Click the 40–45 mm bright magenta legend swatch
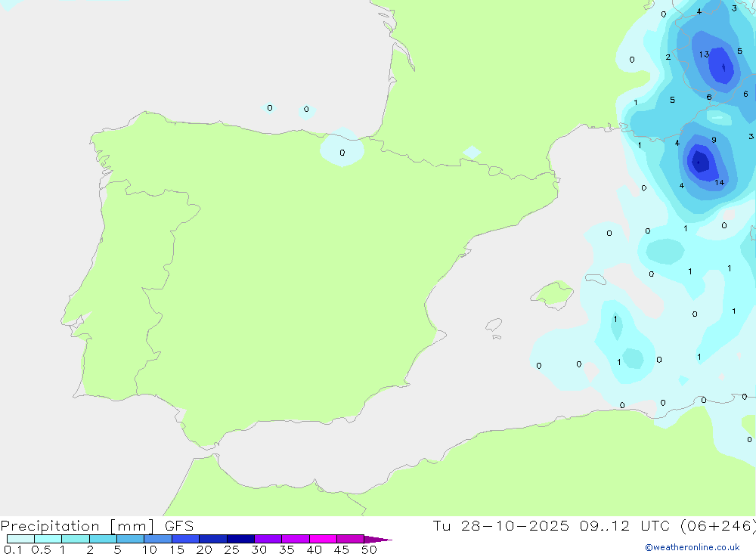The height and width of the screenshot is (554, 756). pyautogui.click(x=323, y=539)
